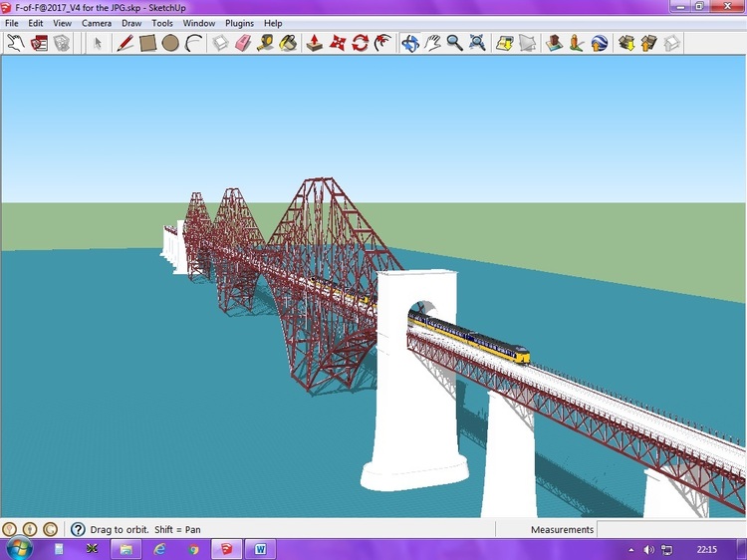
Task: Select the Arc drawing tool
Action: (x=194, y=43)
